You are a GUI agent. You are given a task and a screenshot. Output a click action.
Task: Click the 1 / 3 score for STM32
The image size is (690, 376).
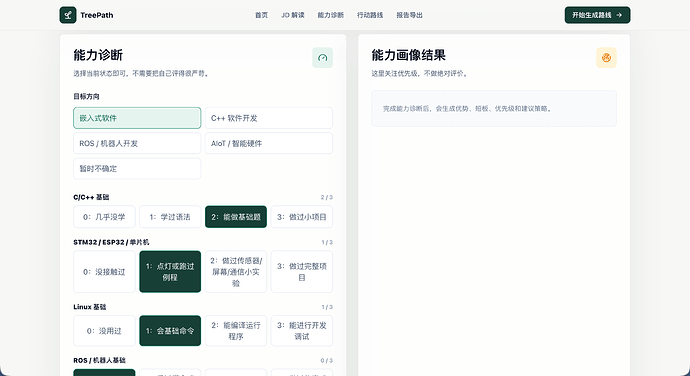[327, 242]
